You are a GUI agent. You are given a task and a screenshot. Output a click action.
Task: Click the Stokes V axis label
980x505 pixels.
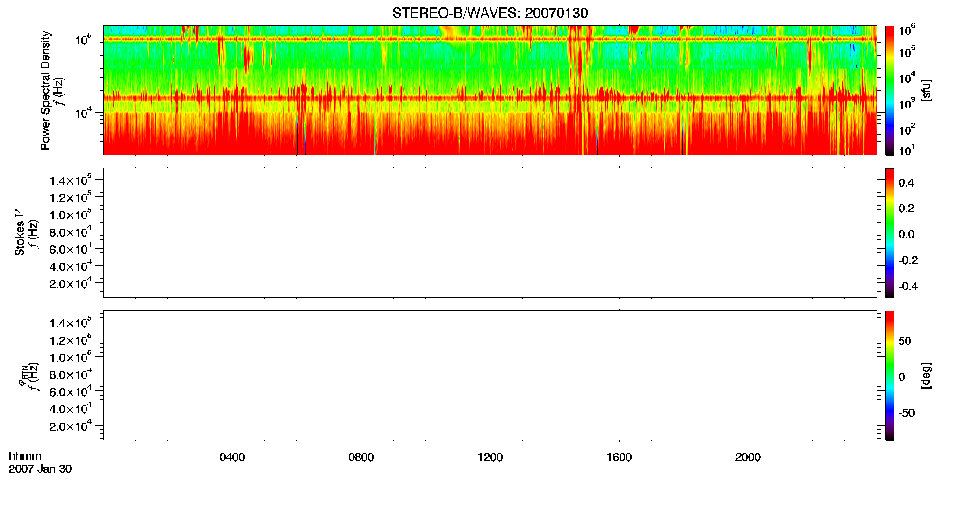(20, 232)
